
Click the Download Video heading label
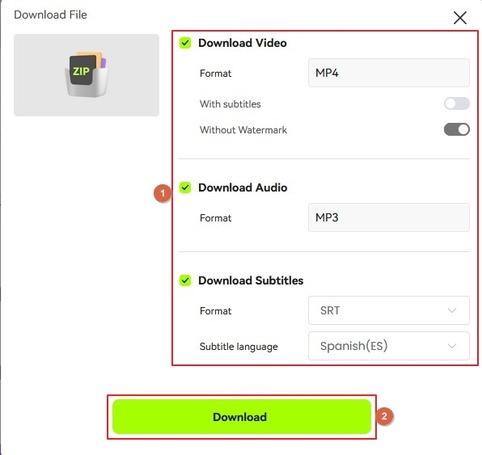coord(242,43)
